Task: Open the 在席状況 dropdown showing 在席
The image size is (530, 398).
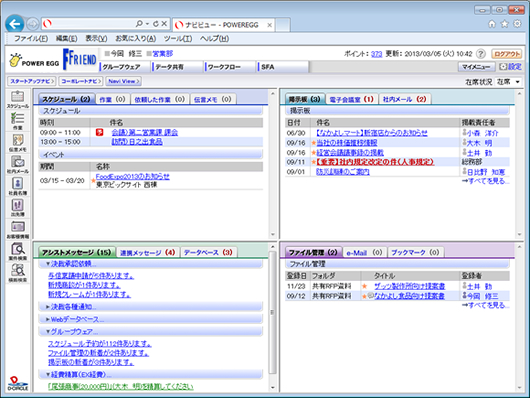Action: (508, 82)
